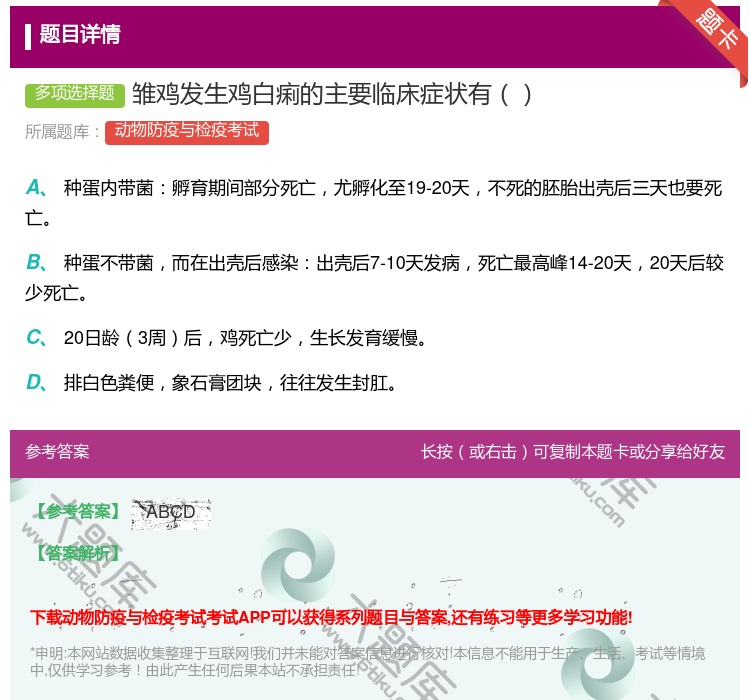Click the question text 雏鸡发生鸡白痢的主要临床症状有
750x700 pixels.
tap(332, 94)
